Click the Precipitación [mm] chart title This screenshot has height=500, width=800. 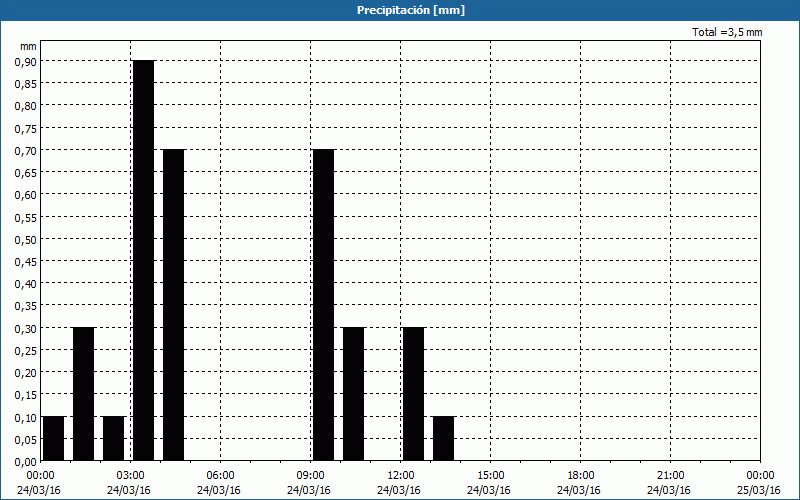coord(411,10)
